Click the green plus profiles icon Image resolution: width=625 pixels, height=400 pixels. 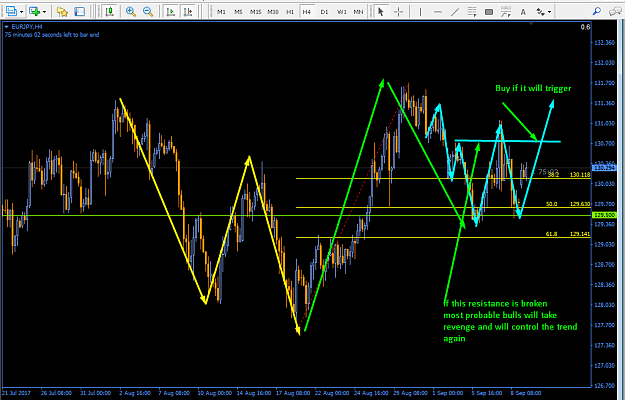[x=34, y=12]
